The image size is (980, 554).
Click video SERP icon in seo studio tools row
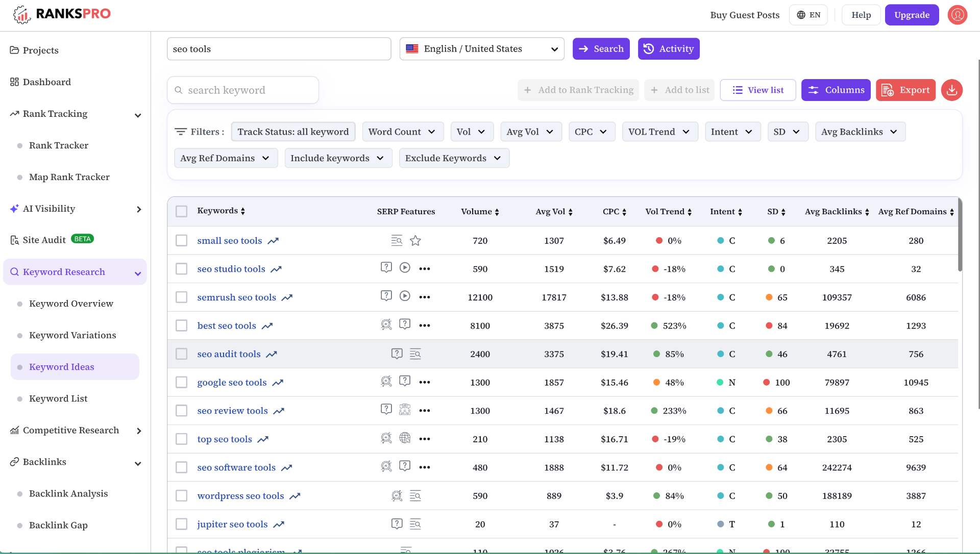(x=405, y=267)
